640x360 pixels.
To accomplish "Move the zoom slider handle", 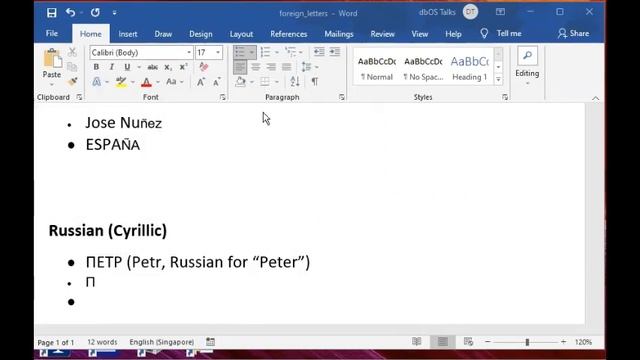I will [527, 342].
